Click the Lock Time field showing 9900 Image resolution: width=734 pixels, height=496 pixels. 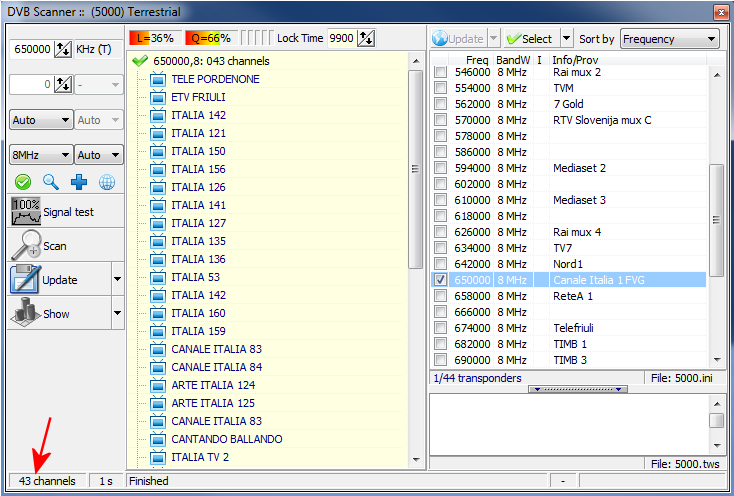click(x=342, y=38)
